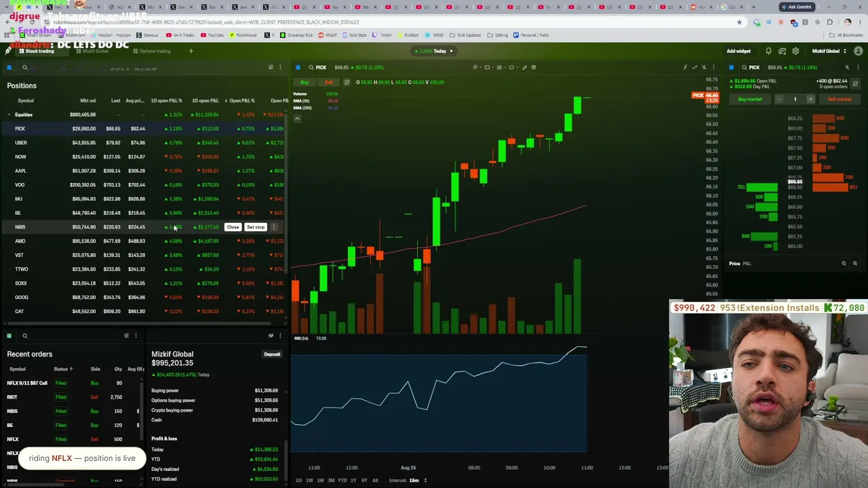Click the blue link color square in Positions
The height and width of the screenshot is (488, 868).
coord(9,68)
